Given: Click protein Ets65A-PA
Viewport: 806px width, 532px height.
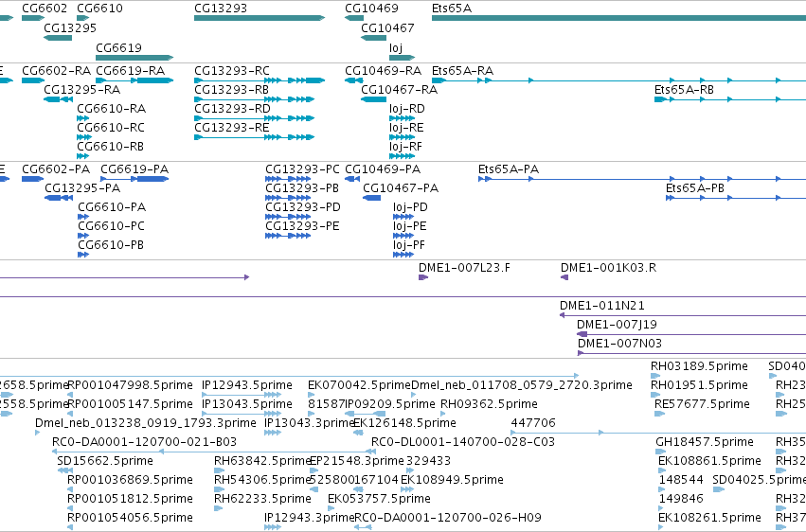Looking at the screenshot, I should pos(509,168).
